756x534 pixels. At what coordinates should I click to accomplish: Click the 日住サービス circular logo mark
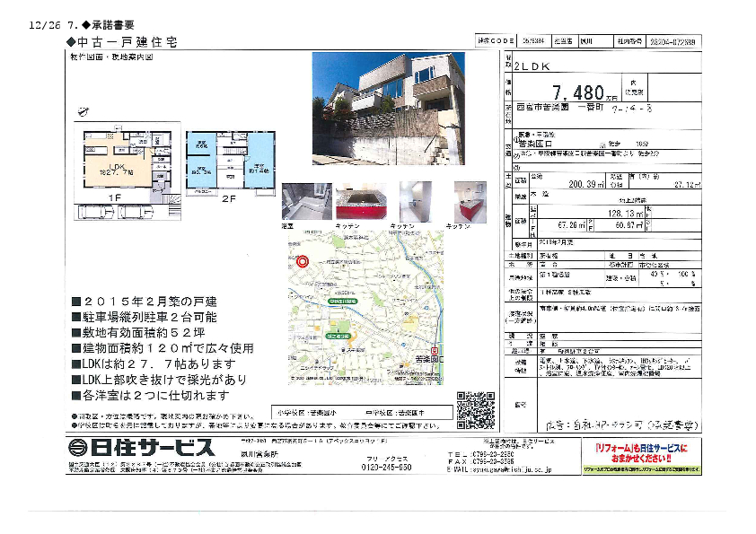(x=77, y=447)
